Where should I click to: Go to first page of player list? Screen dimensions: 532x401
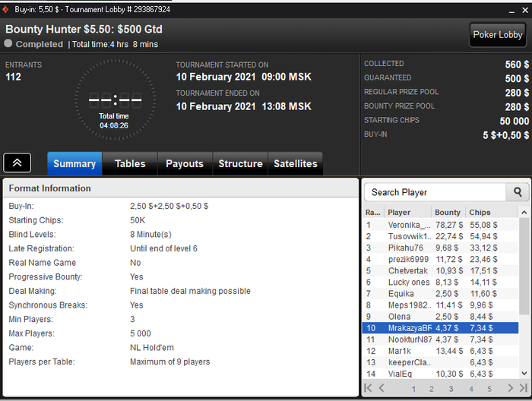pyautogui.click(x=368, y=388)
